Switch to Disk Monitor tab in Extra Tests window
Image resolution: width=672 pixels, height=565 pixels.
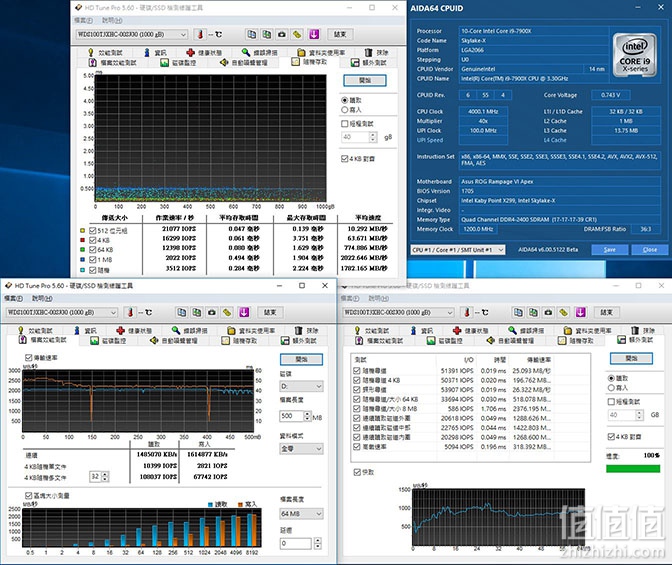pos(444,340)
